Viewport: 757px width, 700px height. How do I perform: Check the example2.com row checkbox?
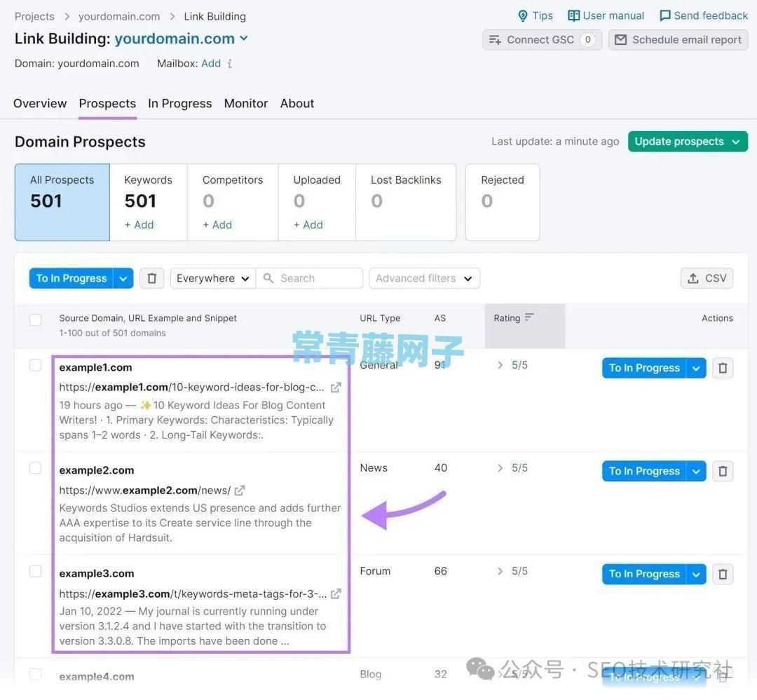coord(35,468)
